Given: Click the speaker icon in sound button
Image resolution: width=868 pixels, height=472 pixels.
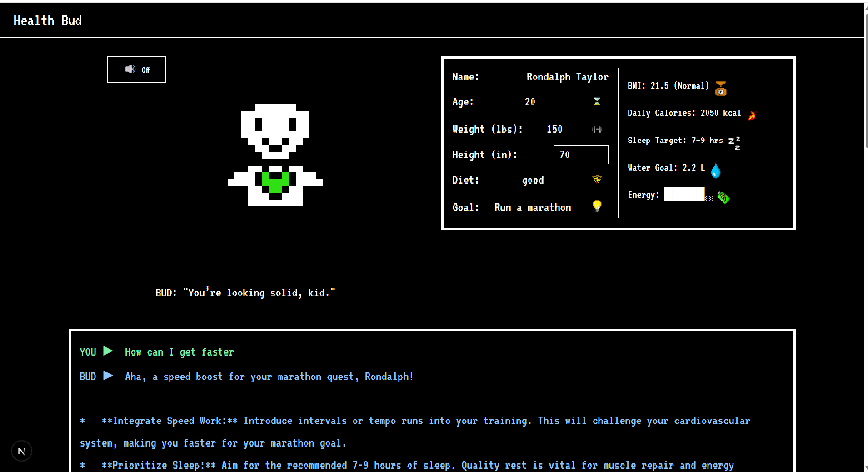Looking at the screenshot, I should [130, 69].
